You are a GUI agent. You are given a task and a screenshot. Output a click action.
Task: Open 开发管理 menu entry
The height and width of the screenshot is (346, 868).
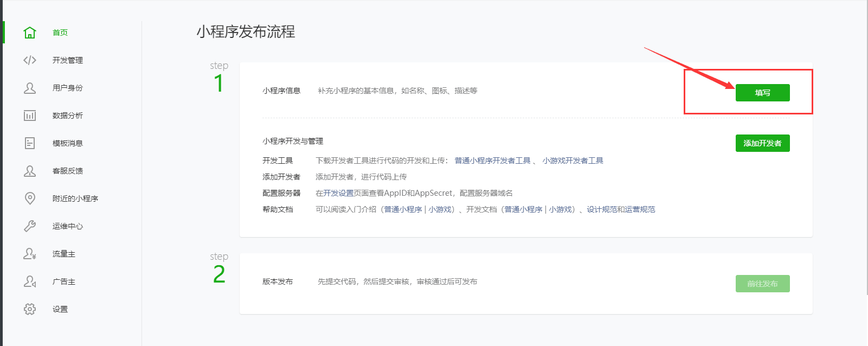click(68, 60)
